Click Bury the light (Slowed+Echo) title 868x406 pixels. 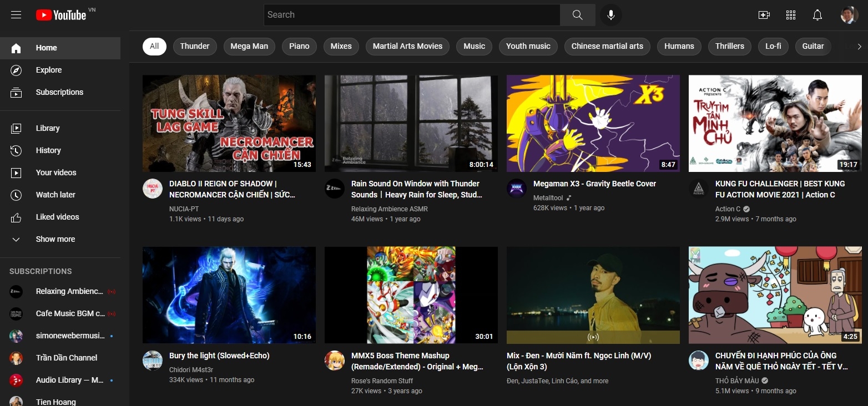pyautogui.click(x=219, y=356)
